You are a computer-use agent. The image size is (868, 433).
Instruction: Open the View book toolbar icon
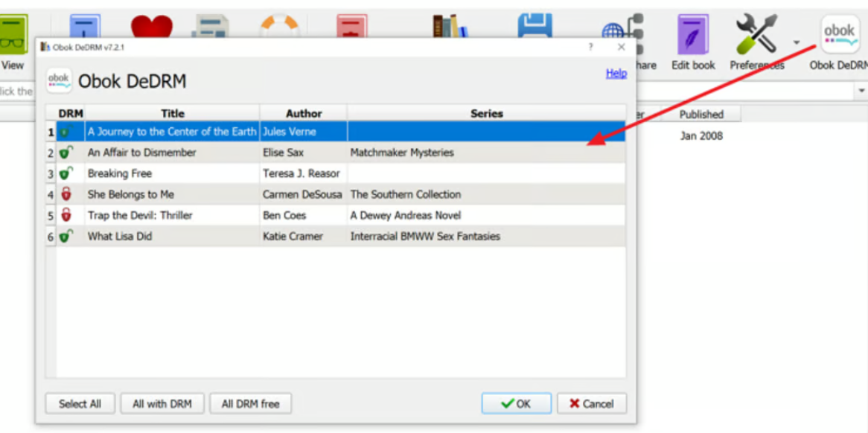[x=13, y=34]
